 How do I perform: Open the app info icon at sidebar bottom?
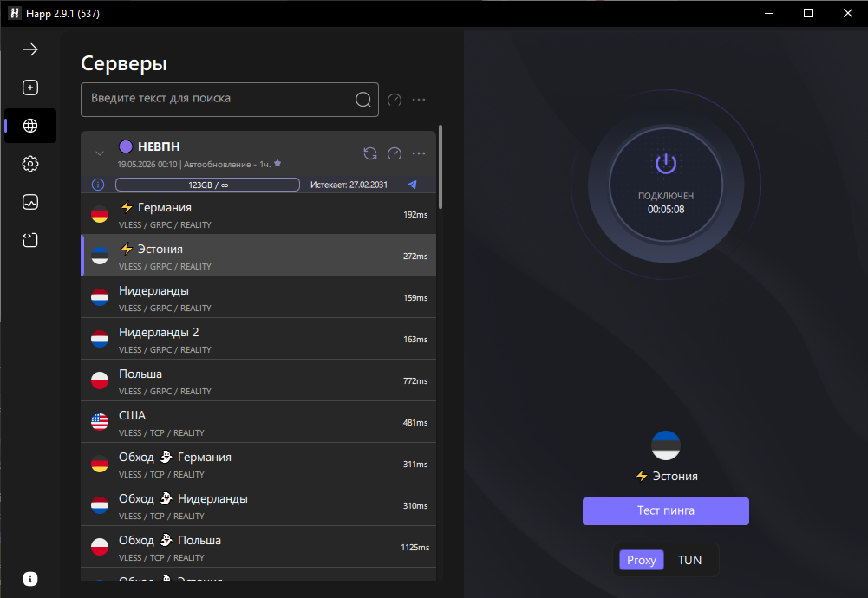(30, 579)
